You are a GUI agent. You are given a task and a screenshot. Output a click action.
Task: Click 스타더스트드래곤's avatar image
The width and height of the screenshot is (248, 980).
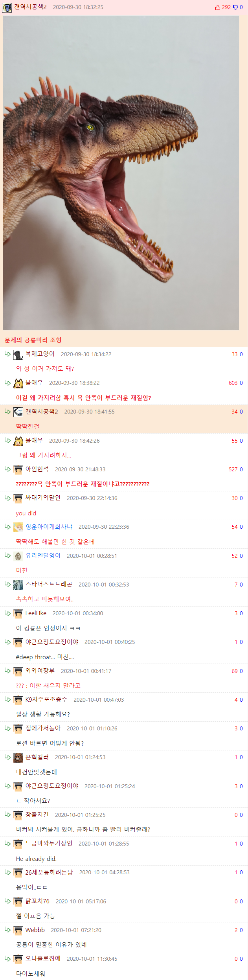pyautogui.click(x=18, y=585)
